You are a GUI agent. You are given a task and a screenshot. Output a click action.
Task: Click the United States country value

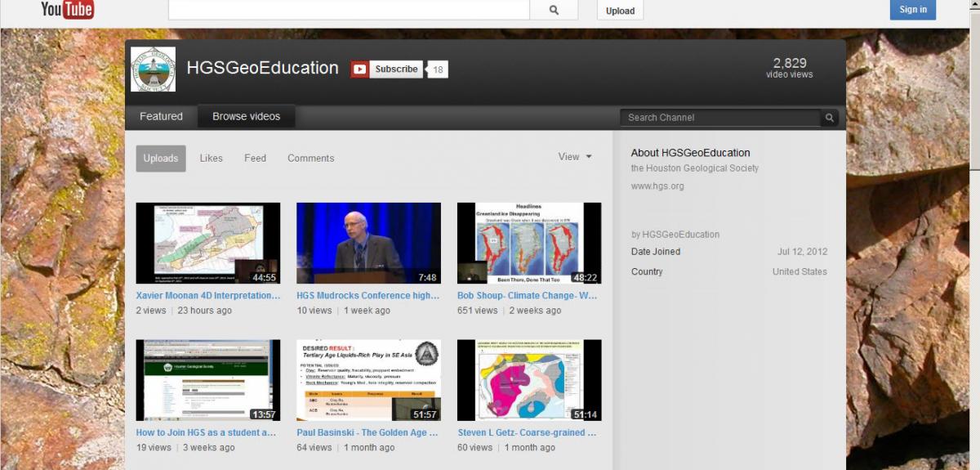coord(800,271)
